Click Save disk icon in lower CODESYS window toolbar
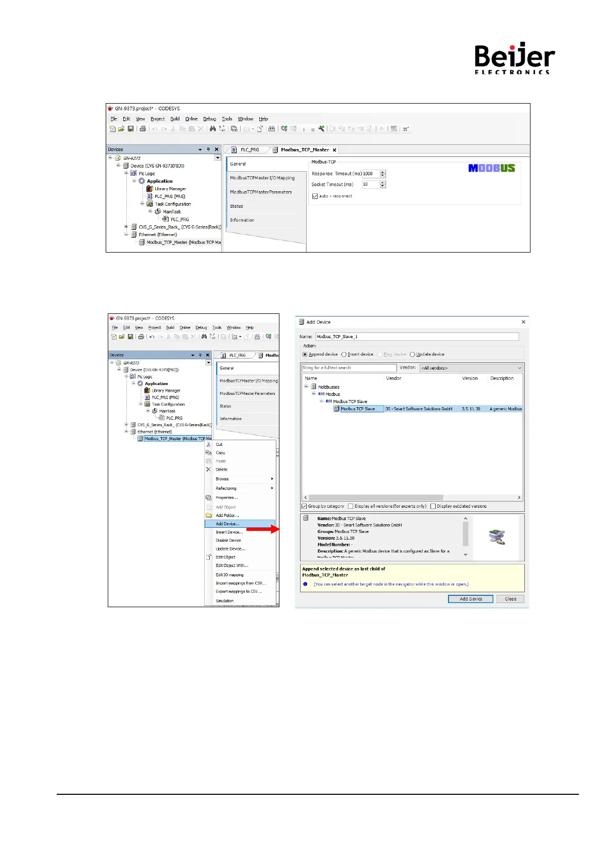 [130, 337]
